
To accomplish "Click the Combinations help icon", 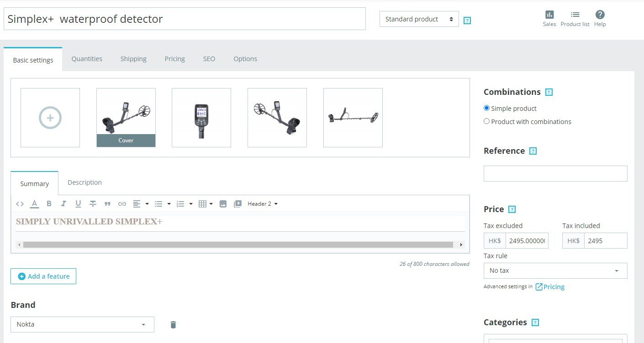I will [549, 92].
